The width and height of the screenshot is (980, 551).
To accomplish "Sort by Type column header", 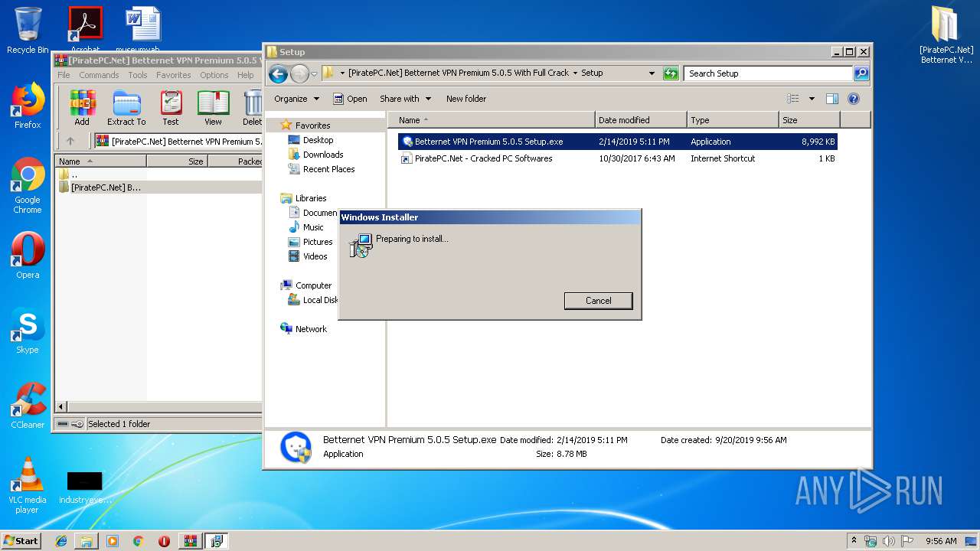I will click(733, 120).
